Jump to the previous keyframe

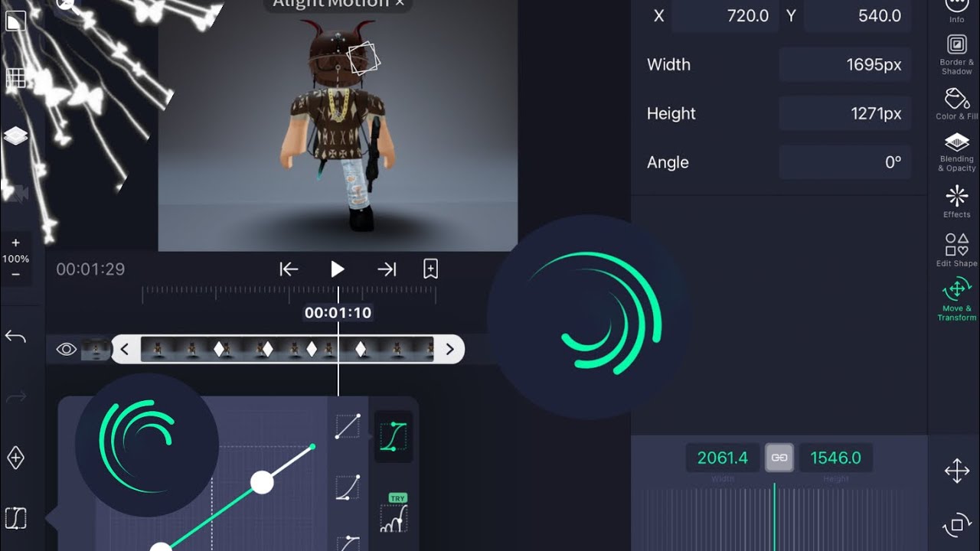[289, 269]
